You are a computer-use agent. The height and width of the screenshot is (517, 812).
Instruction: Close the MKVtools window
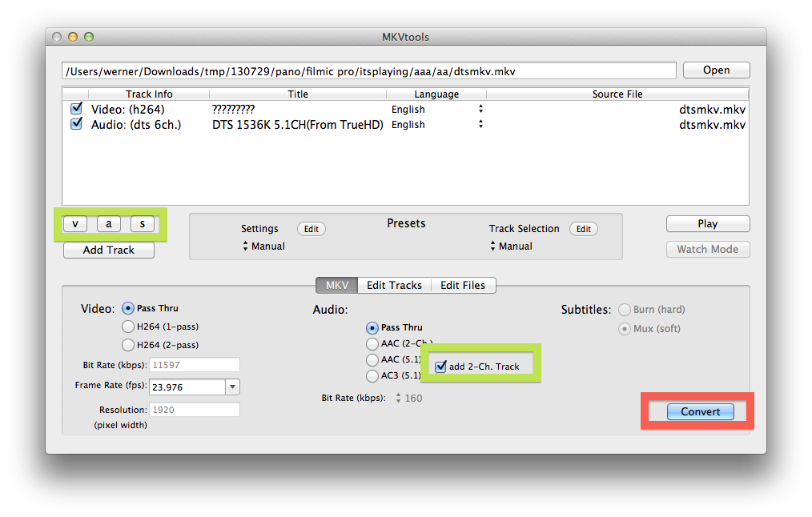click(57, 37)
